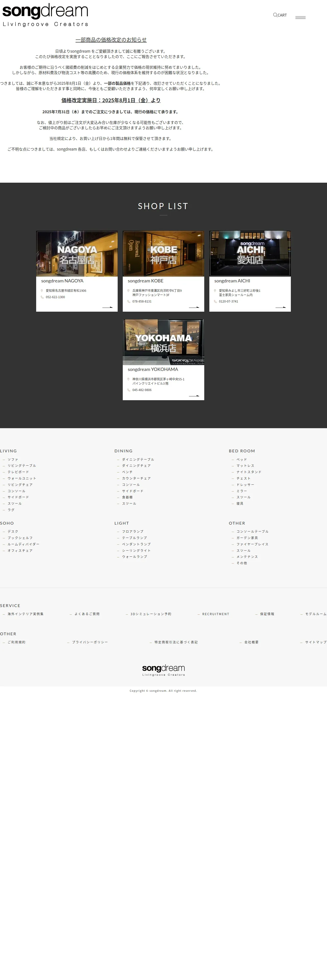Open 保証情報 link
Screen dimensions: 327x980
point(267,614)
